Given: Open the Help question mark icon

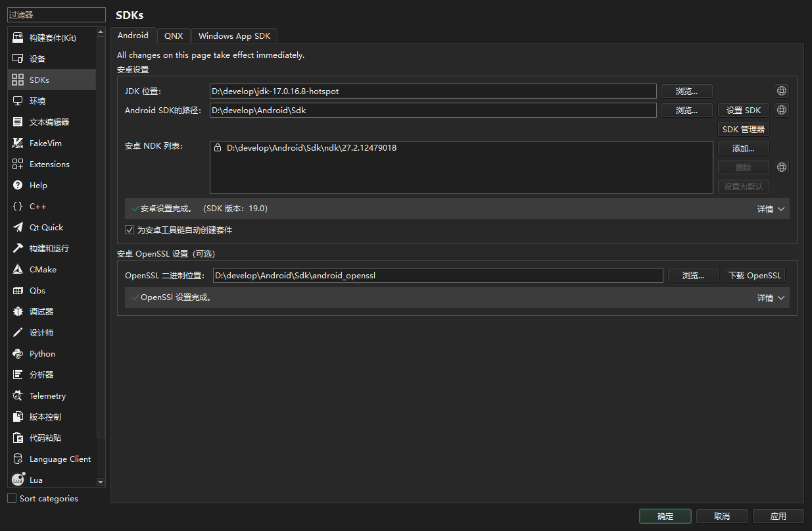Looking at the screenshot, I should [18, 185].
